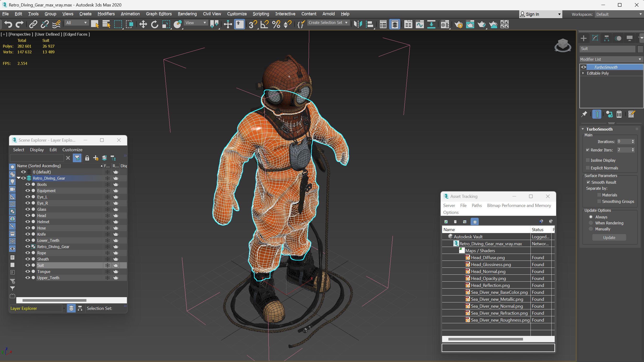
Task: Enable Separate by Materials checkbox
Action: pos(599,195)
